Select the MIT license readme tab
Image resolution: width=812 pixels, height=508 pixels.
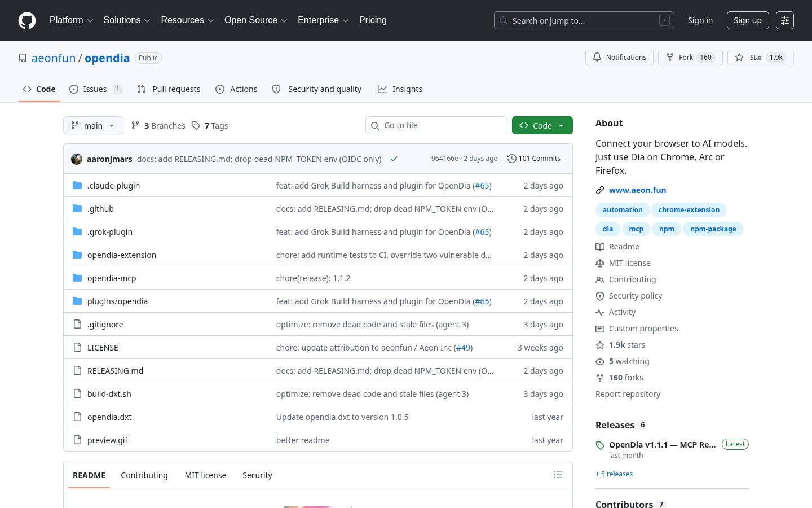(205, 475)
